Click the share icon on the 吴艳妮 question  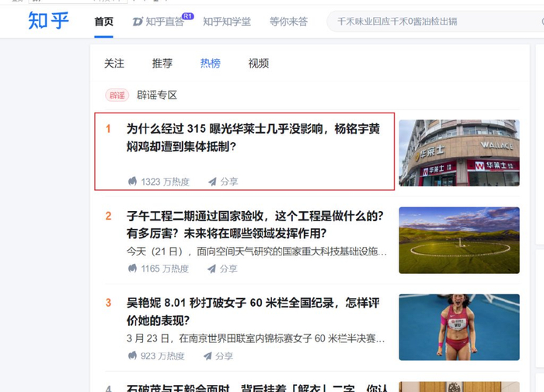[207, 356]
